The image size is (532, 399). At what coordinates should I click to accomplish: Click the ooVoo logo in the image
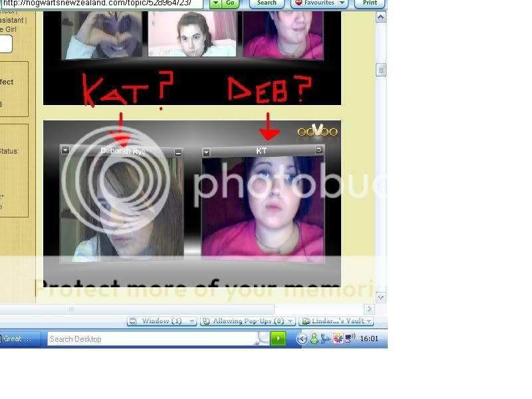pos(317,130)
